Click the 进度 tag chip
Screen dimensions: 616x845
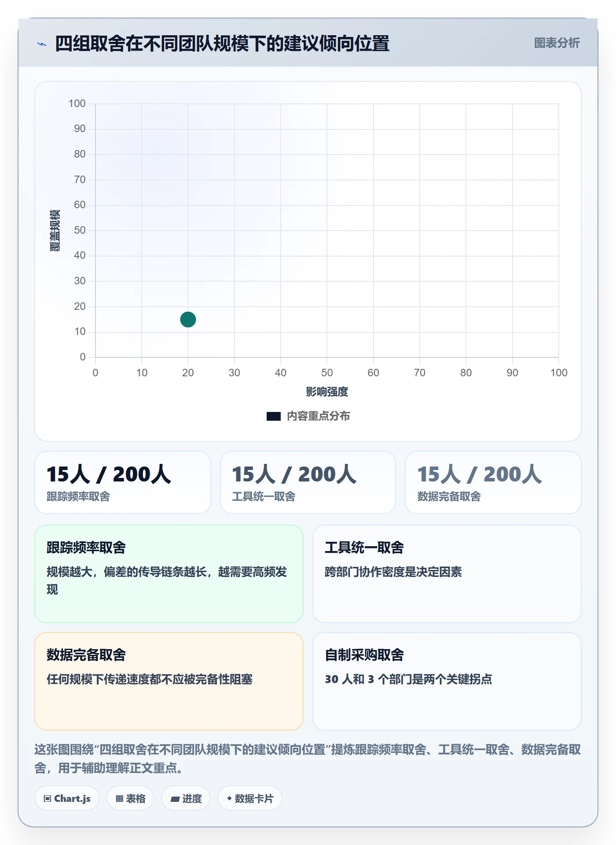[x=186, y=798]
